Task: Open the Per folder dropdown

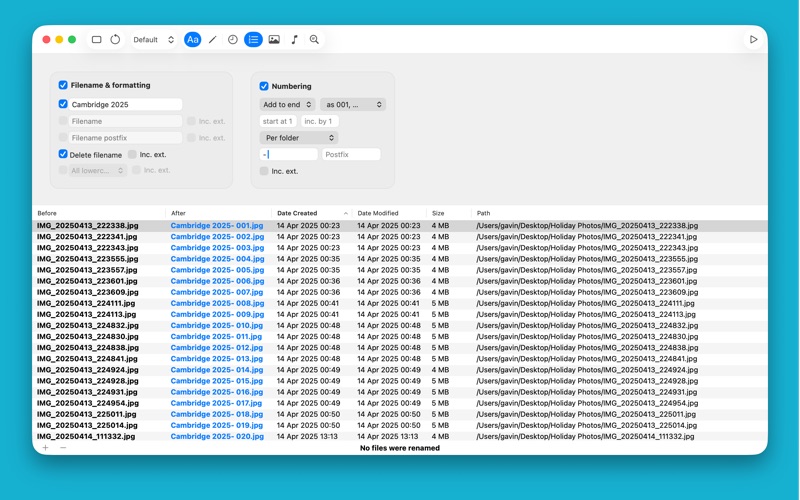Action: (x=299, y=138)
